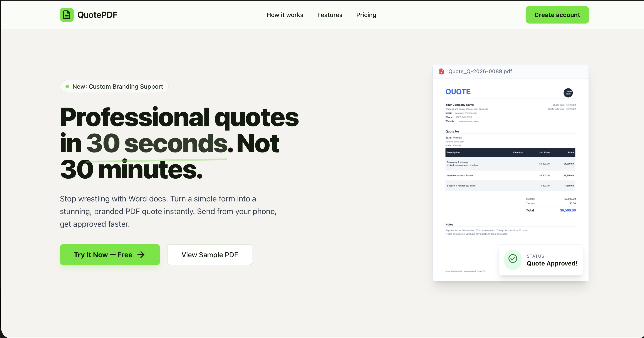644x338 pixels.
Task: Open the Pricing page
Action: [x=366, y=15]
